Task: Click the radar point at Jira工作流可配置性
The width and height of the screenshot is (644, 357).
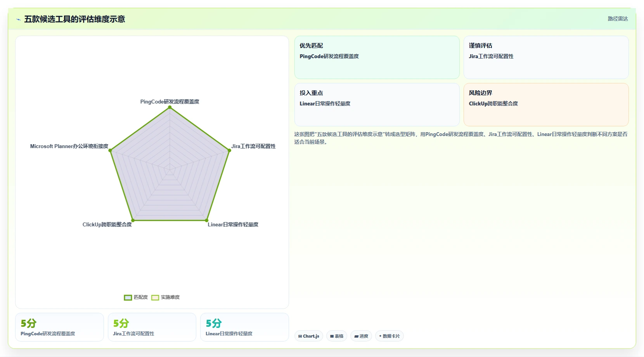Action: (x=229, y=150)
